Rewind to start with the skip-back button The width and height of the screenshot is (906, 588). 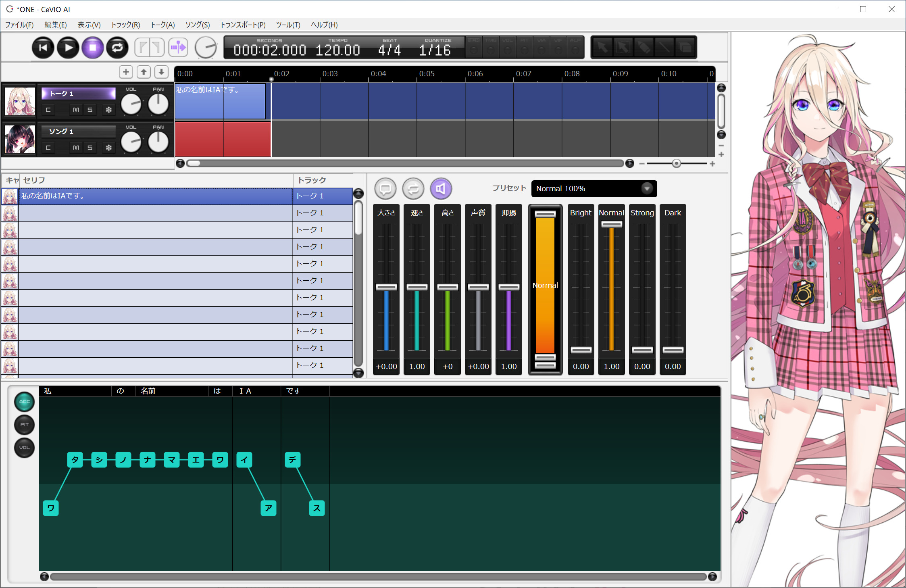[43, 48]
